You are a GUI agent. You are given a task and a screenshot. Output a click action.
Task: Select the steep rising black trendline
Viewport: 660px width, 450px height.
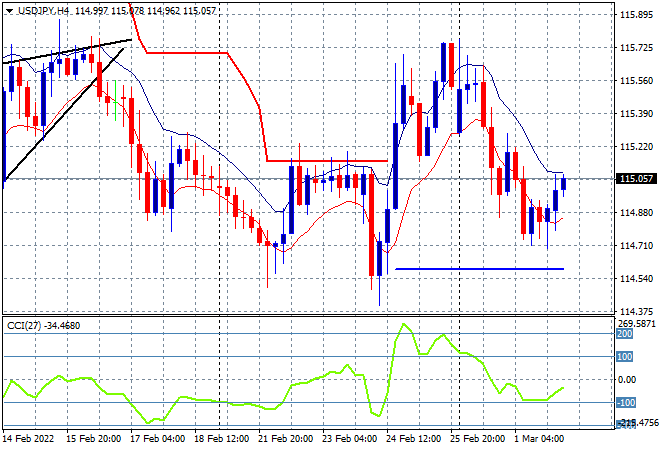coord(63,114)
